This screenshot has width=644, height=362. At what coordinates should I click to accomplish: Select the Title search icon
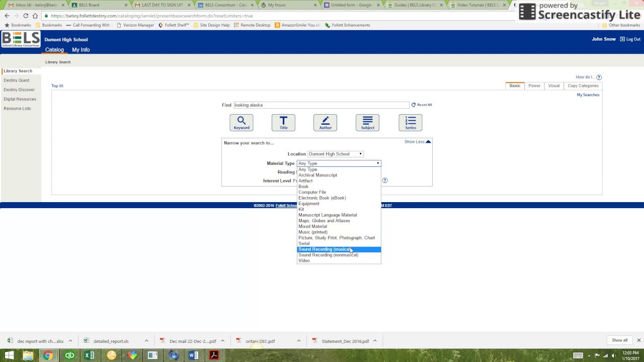pos(283,122)
